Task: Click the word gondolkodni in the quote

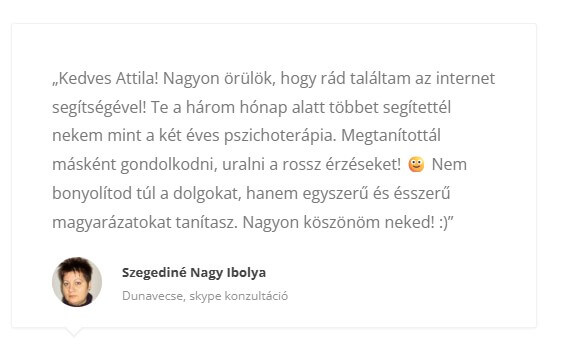Action: [x=168, y=165]
